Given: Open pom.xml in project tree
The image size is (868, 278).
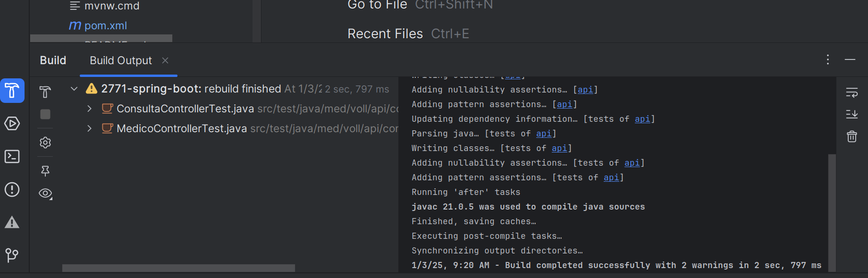Looking at the screenshot, I should point(106,25).
